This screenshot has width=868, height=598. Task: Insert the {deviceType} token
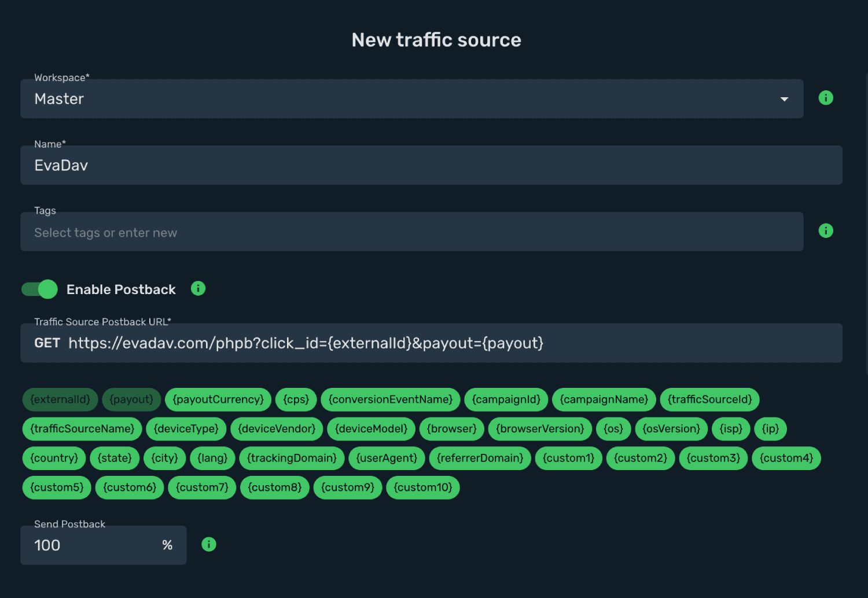click(x=186, y=429)
